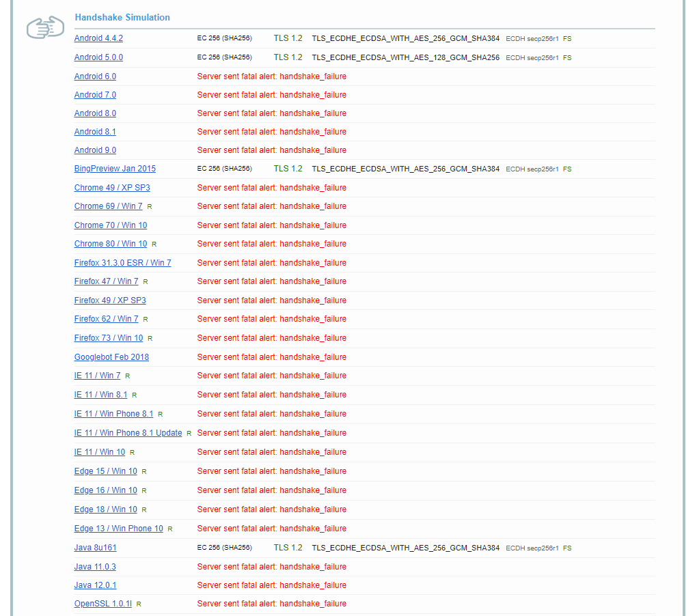
Task: Click the R marker next to IE 11 / Win 8.1
Action: (x=134, y=395)
